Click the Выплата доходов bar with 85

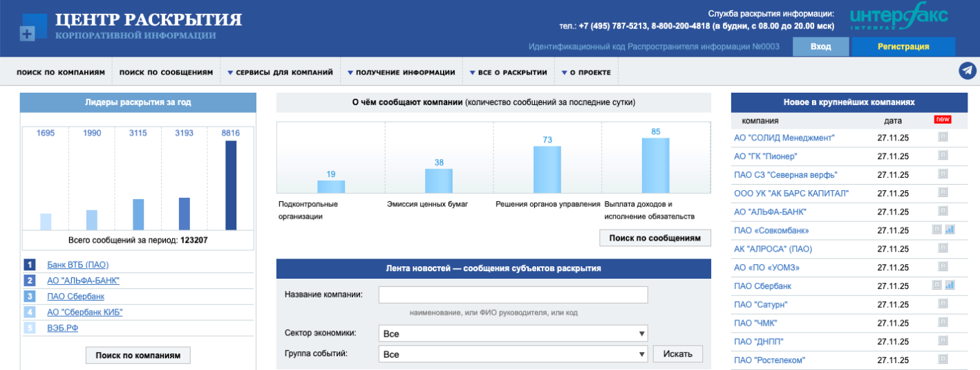click(x=655, y=165)
